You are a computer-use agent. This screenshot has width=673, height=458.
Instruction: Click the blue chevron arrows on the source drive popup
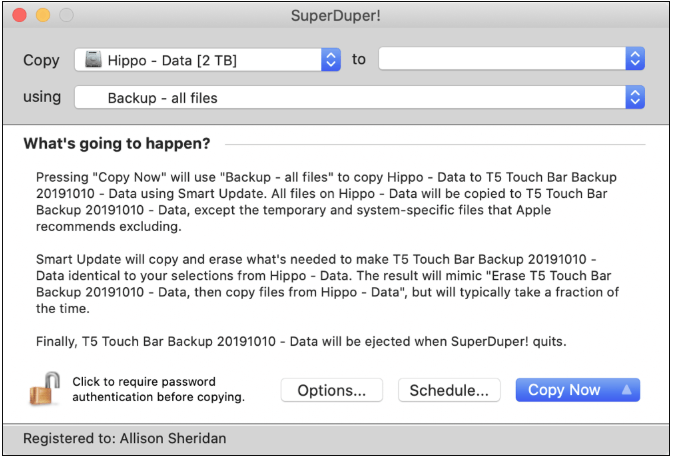point(331,60)
